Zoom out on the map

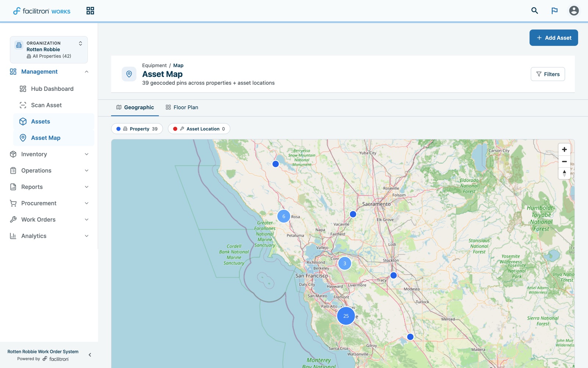[564, 162]
